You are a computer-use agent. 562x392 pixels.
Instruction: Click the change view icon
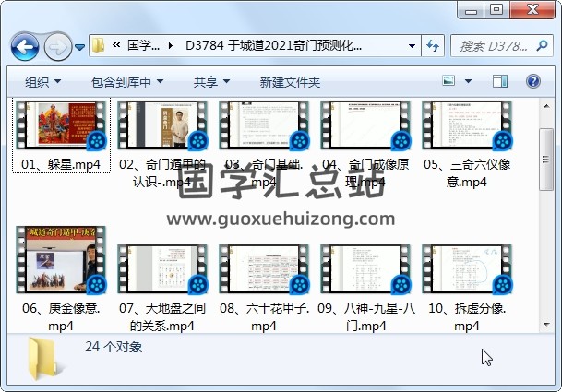pyautogui.click(x=449, y=82)
